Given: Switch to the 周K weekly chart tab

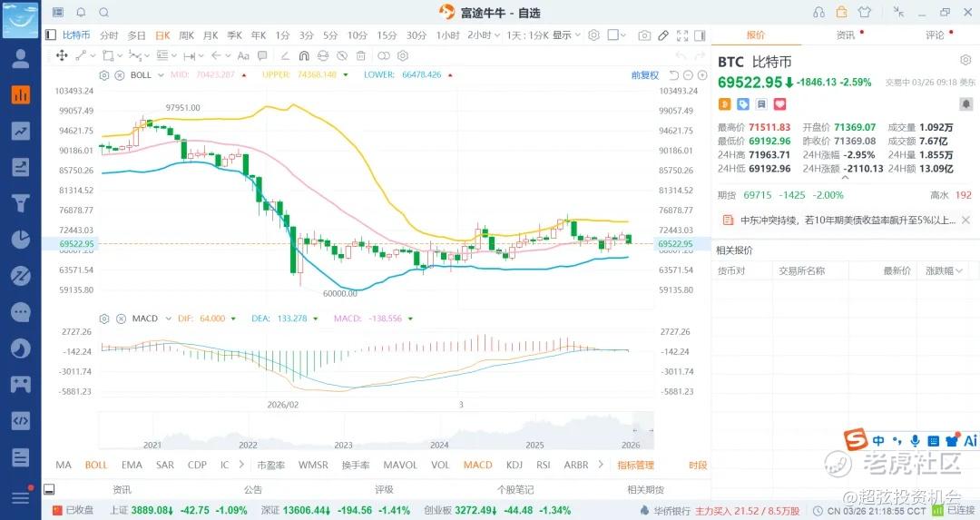Looking at the screenshot, I should (186, 35).
